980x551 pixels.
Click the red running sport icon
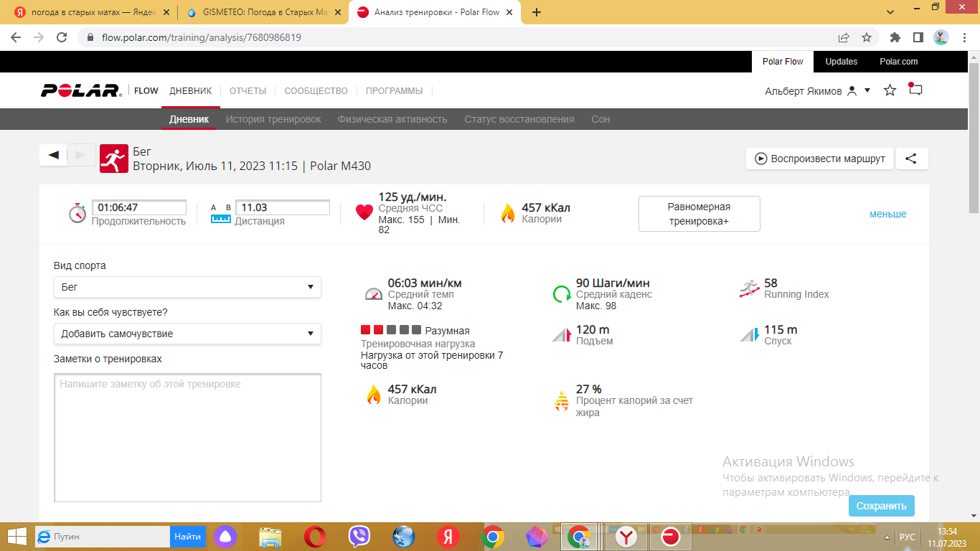113,159
